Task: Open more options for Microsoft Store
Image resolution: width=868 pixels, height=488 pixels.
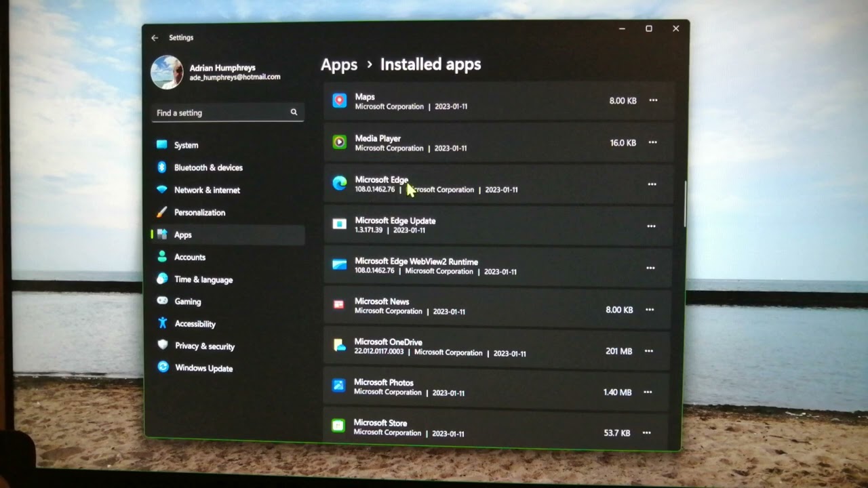Action: 647,432
